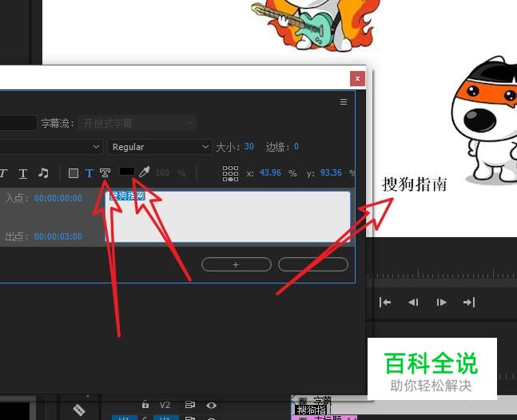The height and width of the screenshot is (420, 517).
Task: Click the program monitor time ruler
Action: [x=442, y=274]
